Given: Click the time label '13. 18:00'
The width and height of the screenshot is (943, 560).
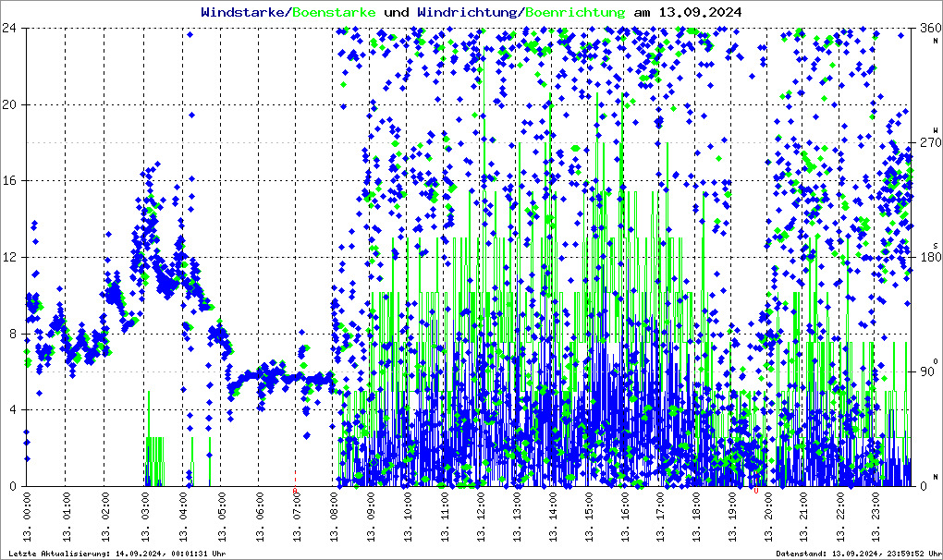Looking at the screenshot, I should point(697,517).
